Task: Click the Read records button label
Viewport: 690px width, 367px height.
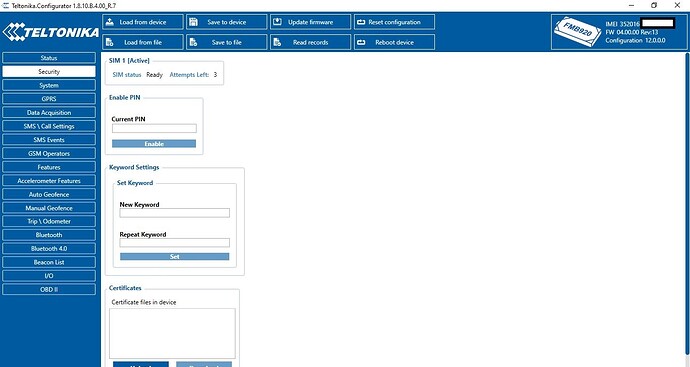Action: [311, 42]
